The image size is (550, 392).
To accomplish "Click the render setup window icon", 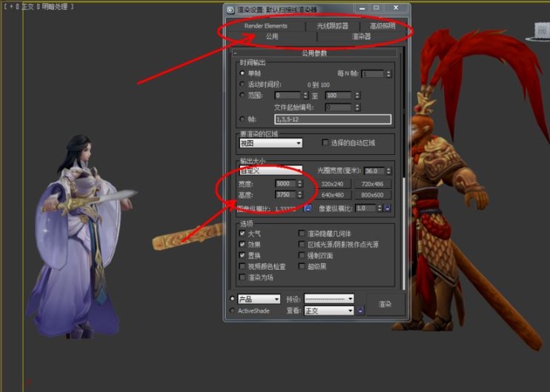I will click(x=230, y=9).
